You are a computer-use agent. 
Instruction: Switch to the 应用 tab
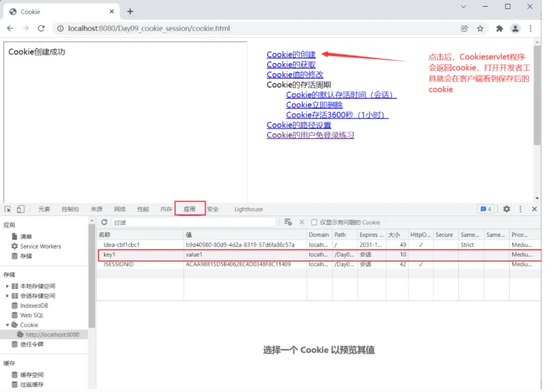190,209
